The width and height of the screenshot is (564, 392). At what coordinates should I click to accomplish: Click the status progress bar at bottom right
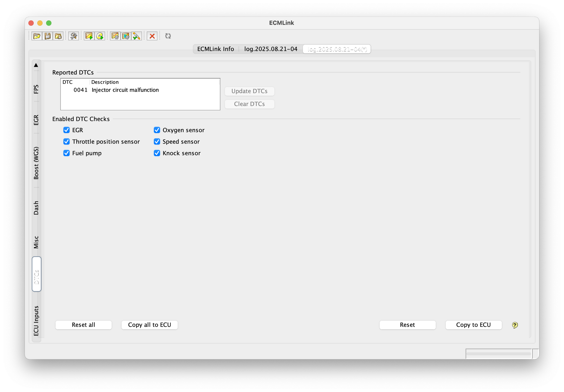(499, 354)
